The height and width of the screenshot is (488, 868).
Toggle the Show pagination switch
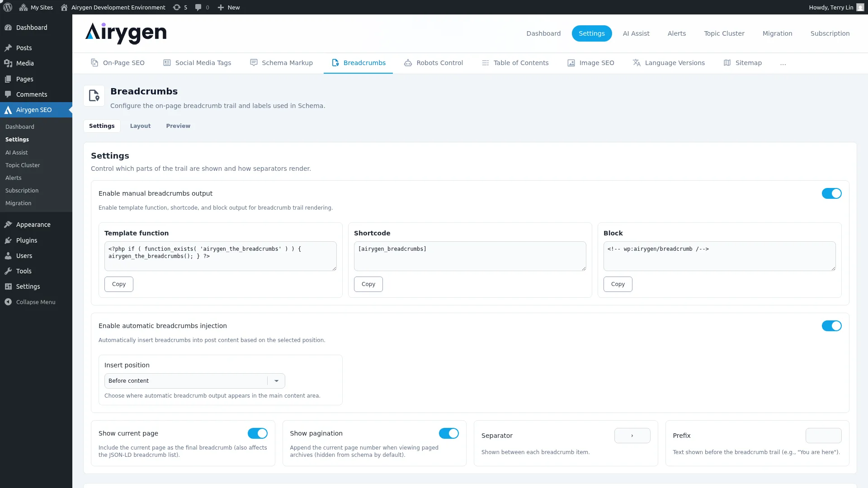[448, 433]
